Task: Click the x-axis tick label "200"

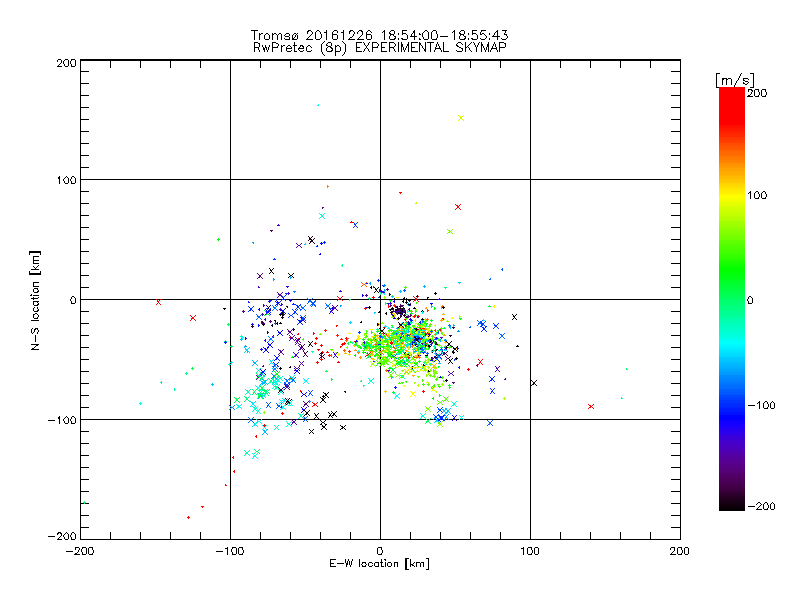Action: pos(680,551)
